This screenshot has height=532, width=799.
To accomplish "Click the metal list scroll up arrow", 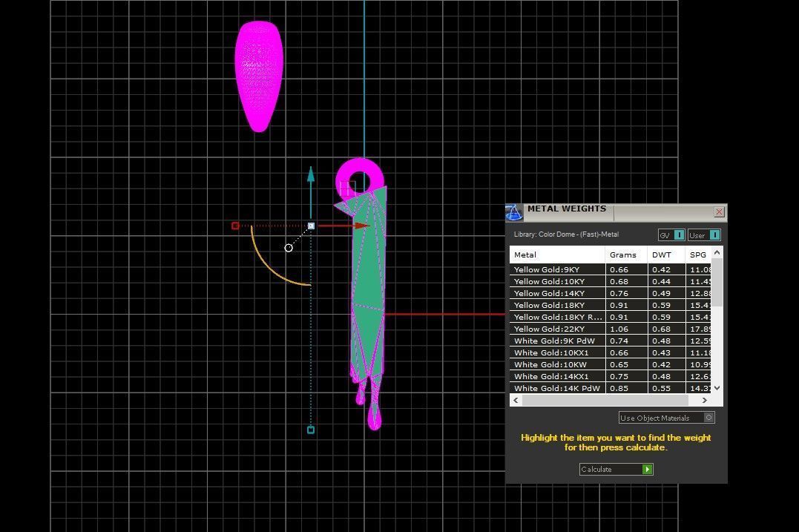I will (x=717, y=252).
